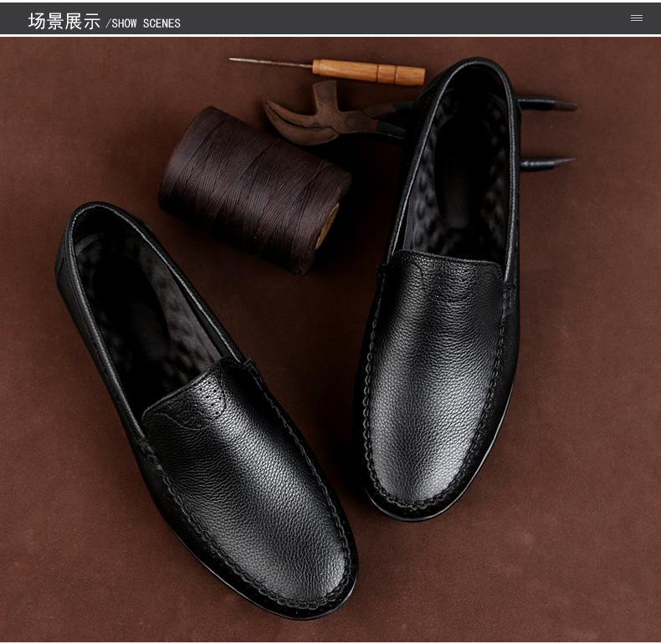Click the SHOW SCENES label
This screenshot has width=661, height=644.
click(146, 23)
